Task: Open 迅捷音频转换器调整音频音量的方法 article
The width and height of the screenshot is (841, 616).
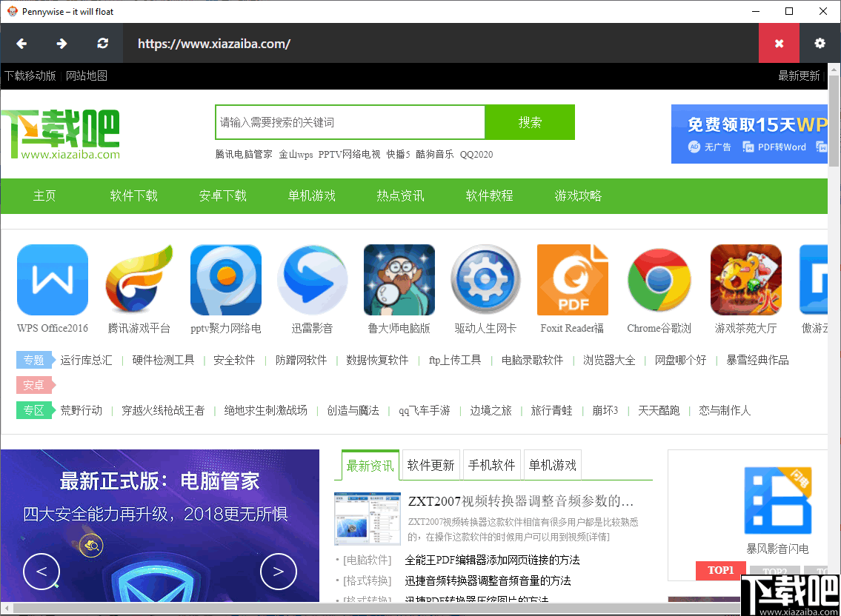Action: point(488,580)
